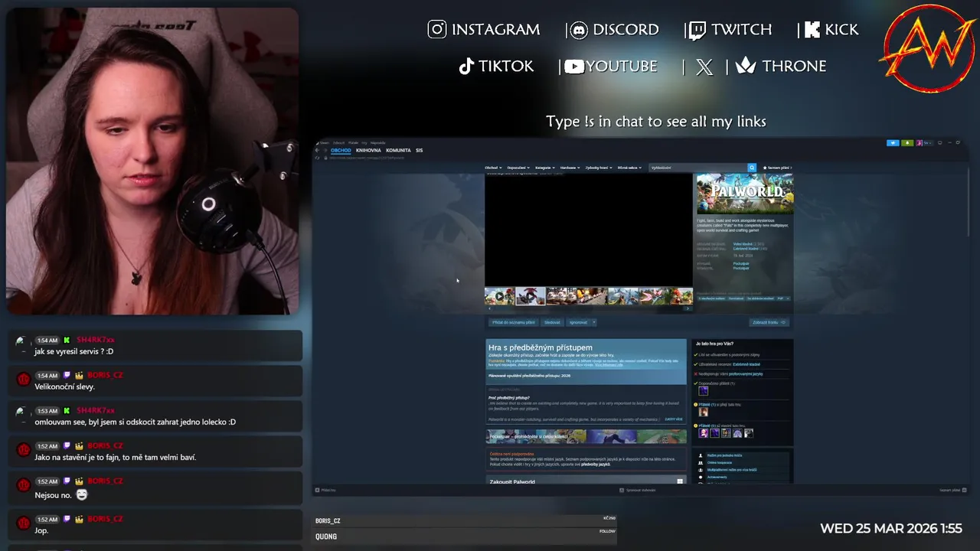Click 'Režim pro jednoho hráče' feature text

click(724, 455)
